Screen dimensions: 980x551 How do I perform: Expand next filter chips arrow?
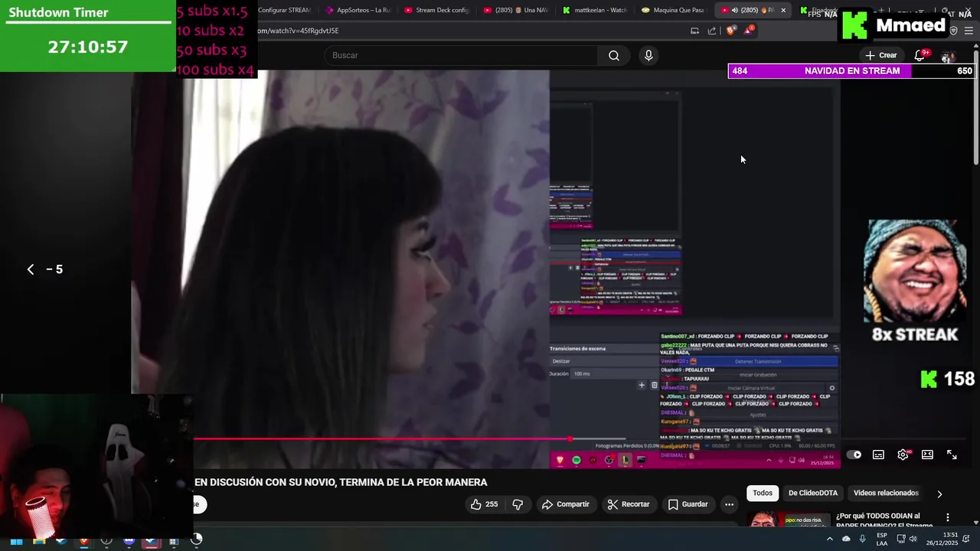939,494
